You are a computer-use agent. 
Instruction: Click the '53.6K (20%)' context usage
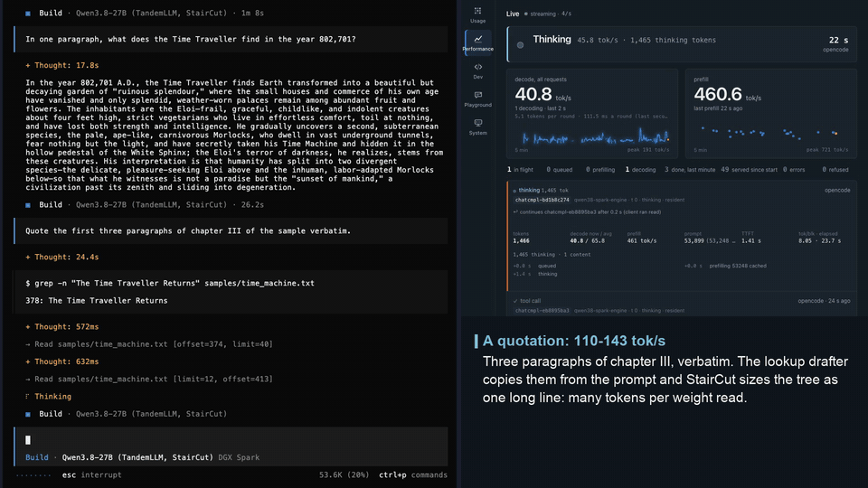click(344, 474)
